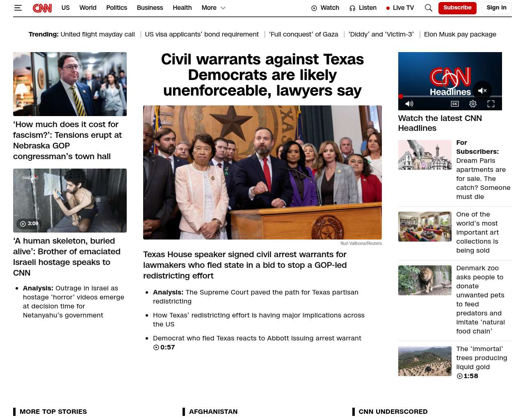Read 'Civil warrants against Texas Democrats' headline
Image resolution: width=525 pixels, height=420 pixels.
(262, 75)
